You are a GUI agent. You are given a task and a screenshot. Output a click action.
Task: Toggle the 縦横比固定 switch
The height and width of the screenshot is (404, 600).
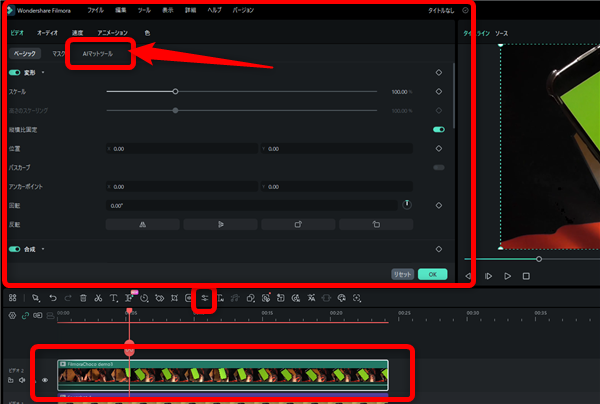tap(438, 129)
